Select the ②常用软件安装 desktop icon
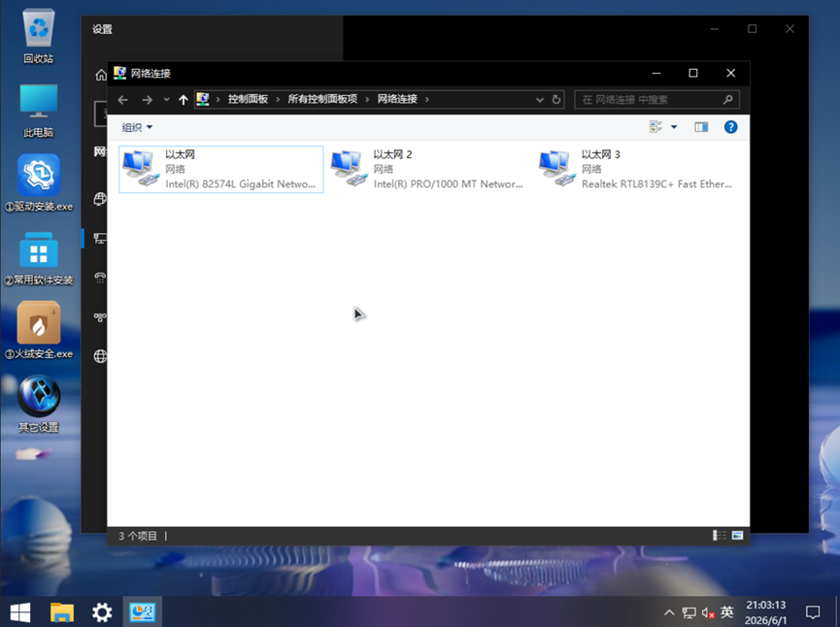Viewport: 840px width, 627px height. click(x=39, y=257)
